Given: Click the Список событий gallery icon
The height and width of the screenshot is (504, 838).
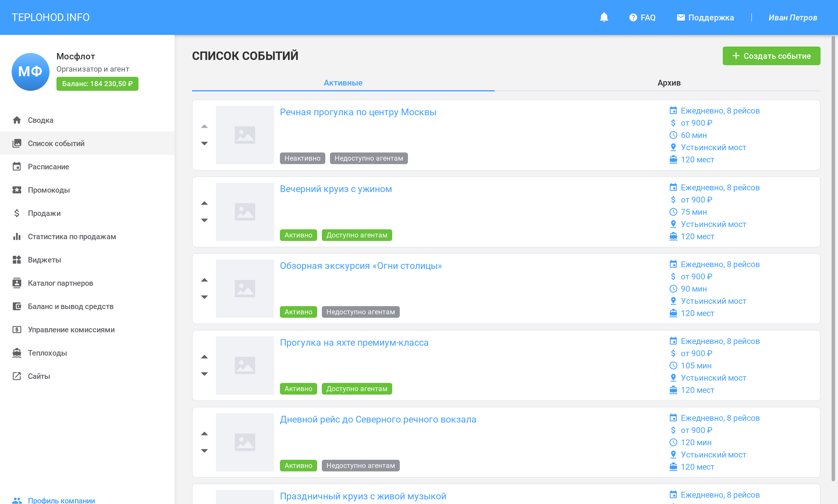Looking at the screenshot, I should coord(17,143).
